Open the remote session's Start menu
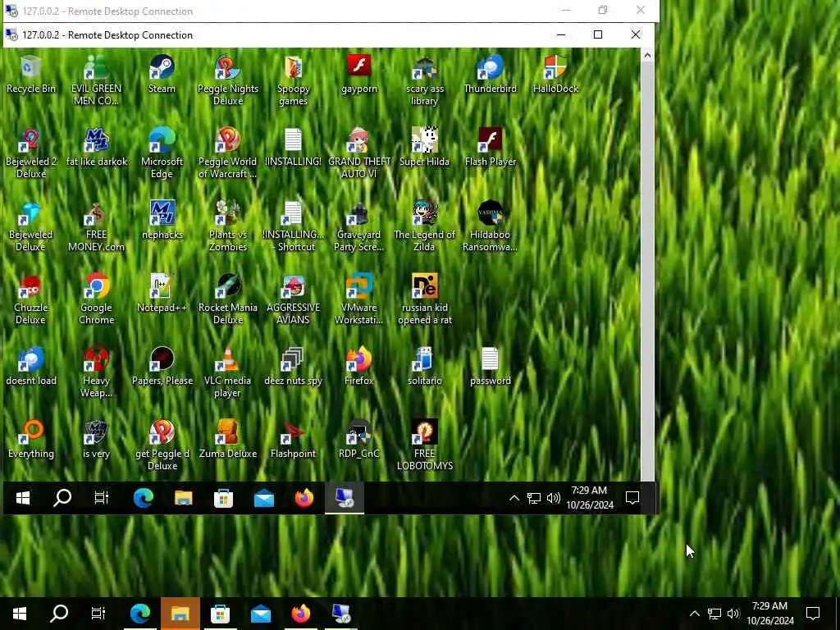Viewport: 840px width, 630px height. tap(22, 498)
